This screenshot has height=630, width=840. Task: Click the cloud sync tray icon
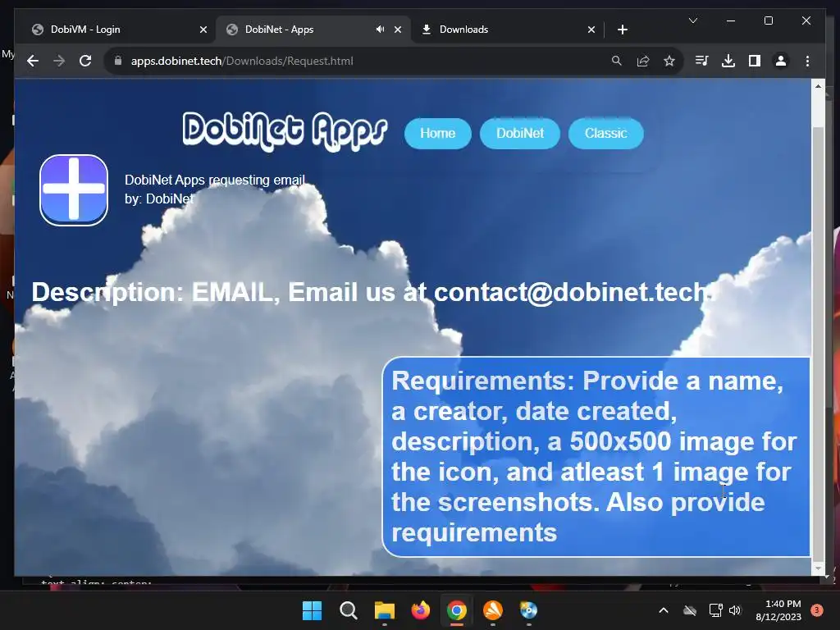coord(690,610)
